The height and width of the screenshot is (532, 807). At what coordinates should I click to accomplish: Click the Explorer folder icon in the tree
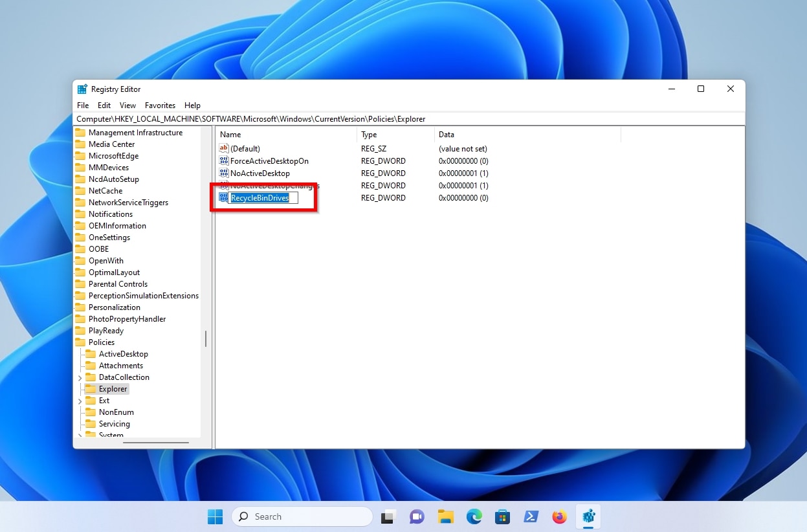pyautogui.click(x=91, y=388)
